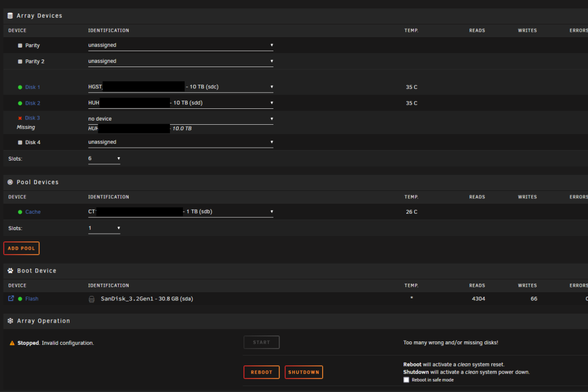
Task: Open the Disk 2 link
Action: point(32,103)
